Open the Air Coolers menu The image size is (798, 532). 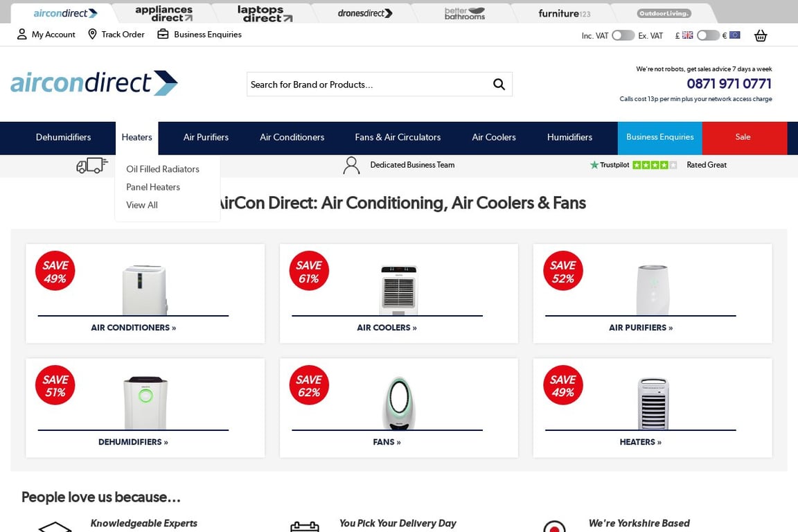(494, 137)
